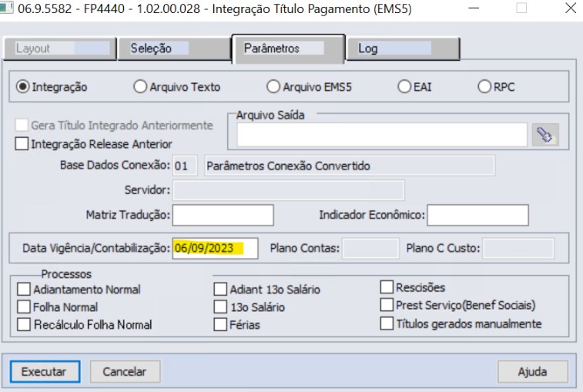Click the Plano Contas field

coord(370,248)
